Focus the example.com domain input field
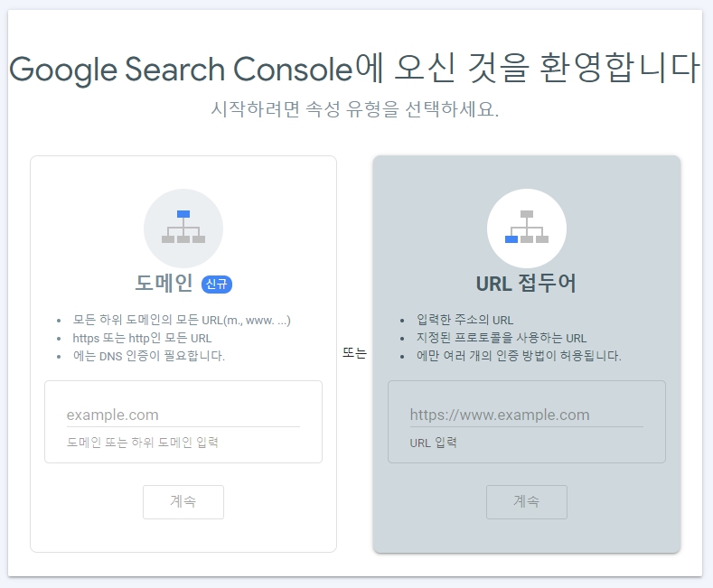This screenshot has height=588, width=713. point(183,415)
